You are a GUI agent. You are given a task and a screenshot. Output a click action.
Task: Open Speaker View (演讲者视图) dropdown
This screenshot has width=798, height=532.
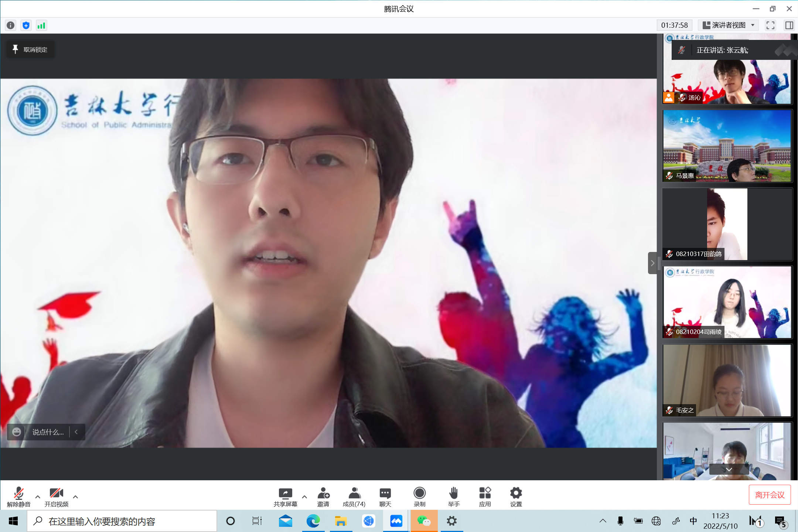(x=729, y=25)
